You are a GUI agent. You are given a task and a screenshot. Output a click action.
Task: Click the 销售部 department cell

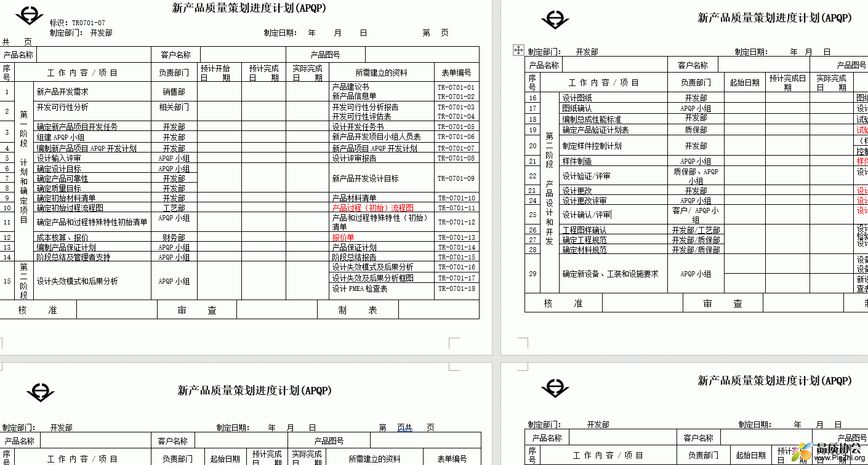pos(174,92)
